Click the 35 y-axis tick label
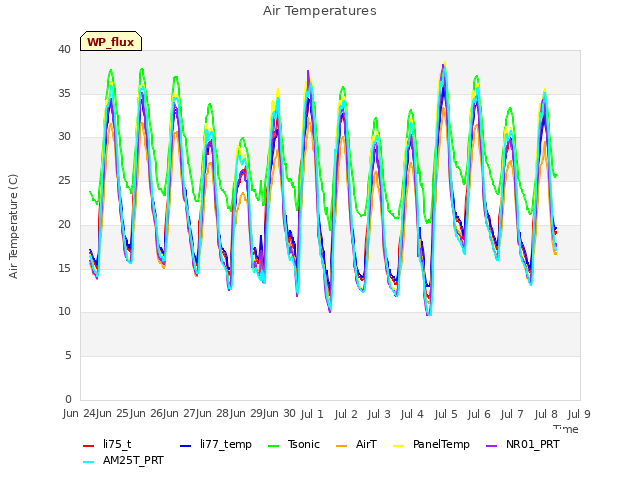The image size is (640, 480). pyautogui.click(x=64, y=93)
